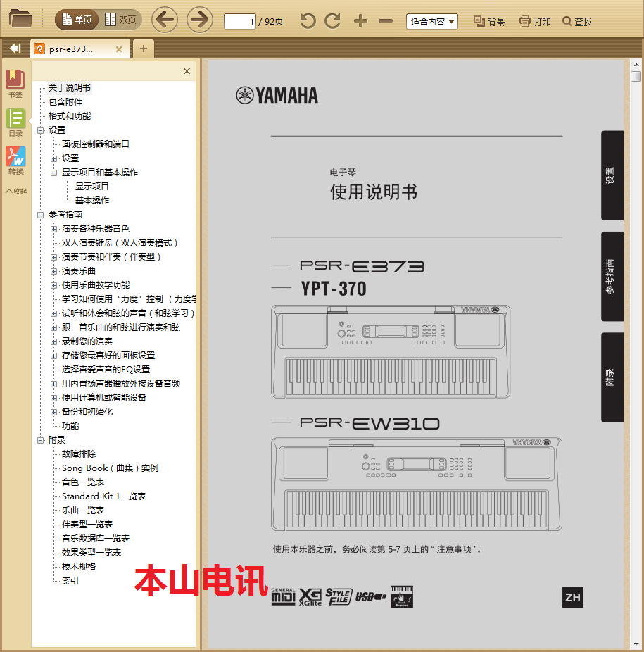Click the scrollbar up arrow

(636, 65)
